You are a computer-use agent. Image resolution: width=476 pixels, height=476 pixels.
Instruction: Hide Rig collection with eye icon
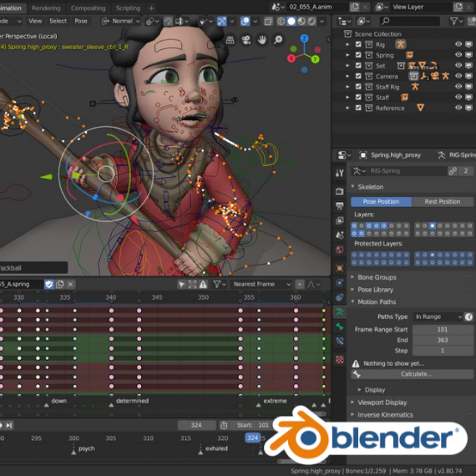(458, 44)
